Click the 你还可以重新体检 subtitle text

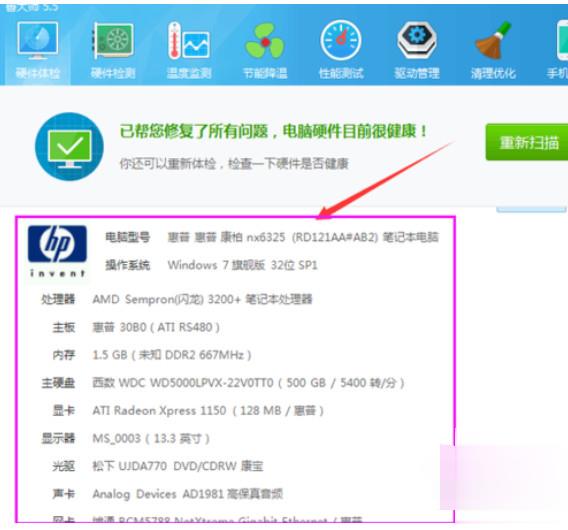click(234, 164)
